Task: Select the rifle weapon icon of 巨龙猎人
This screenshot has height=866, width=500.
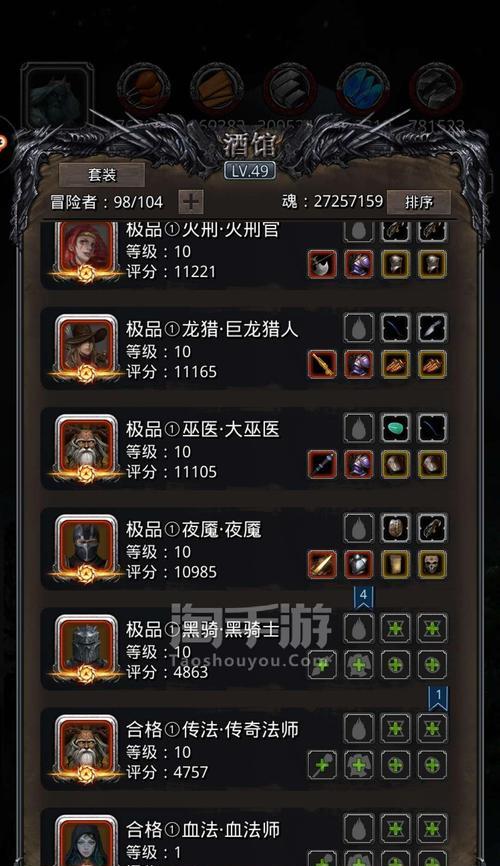Action: (x=322, y=364)
